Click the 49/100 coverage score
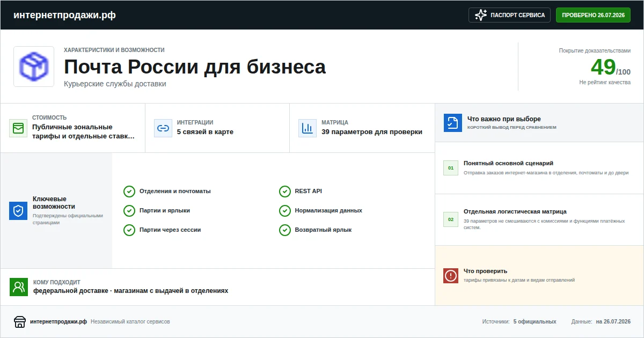 [x=611, y=68]
